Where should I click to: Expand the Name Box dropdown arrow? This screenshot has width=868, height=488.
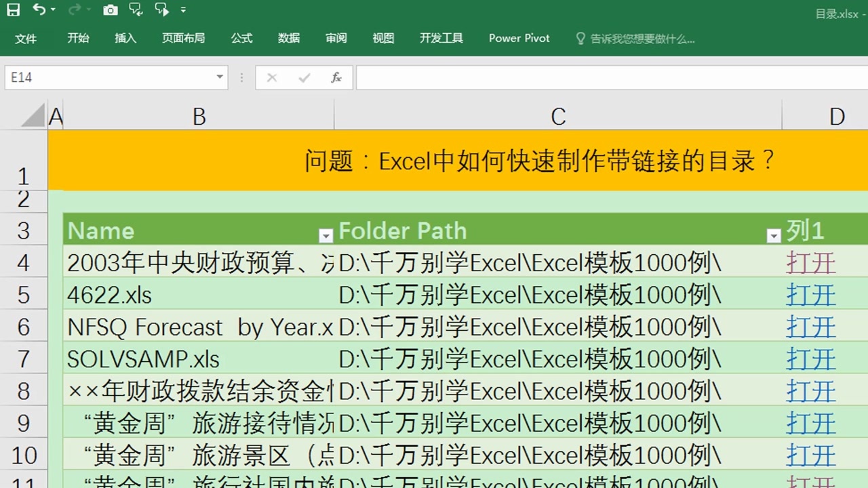pyautogui.click(x=220, y=77)
